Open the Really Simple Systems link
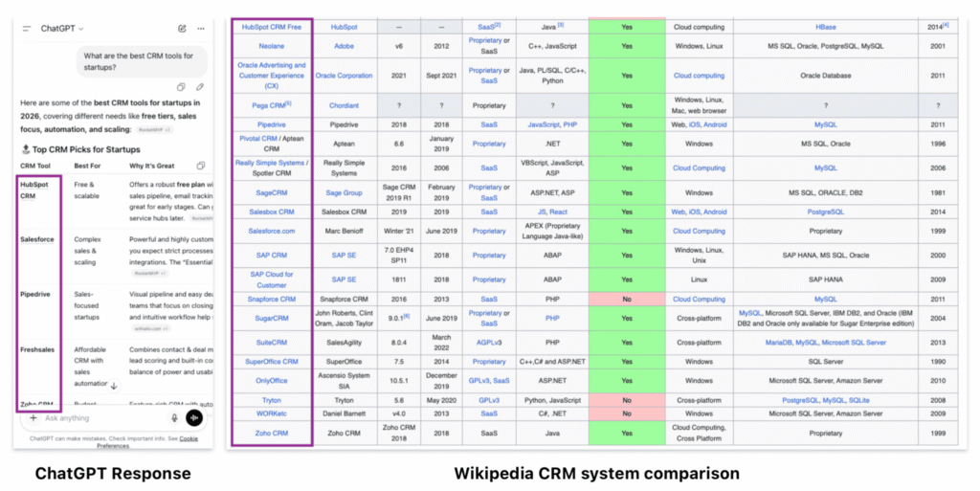 click(269, 163)
